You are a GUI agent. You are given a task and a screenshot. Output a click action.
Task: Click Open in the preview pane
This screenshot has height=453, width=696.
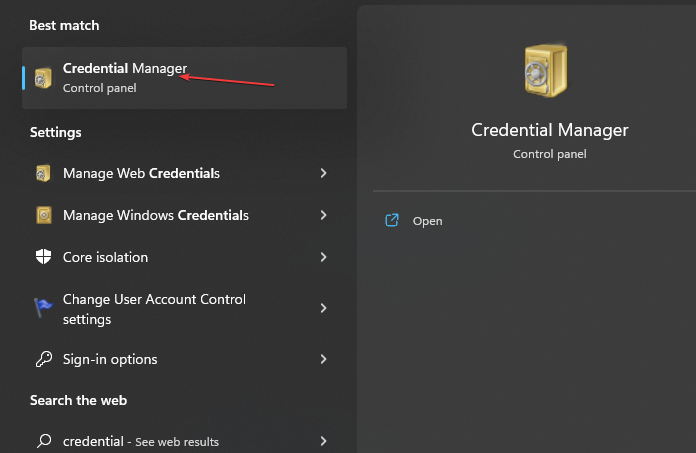tap(427, 221)
